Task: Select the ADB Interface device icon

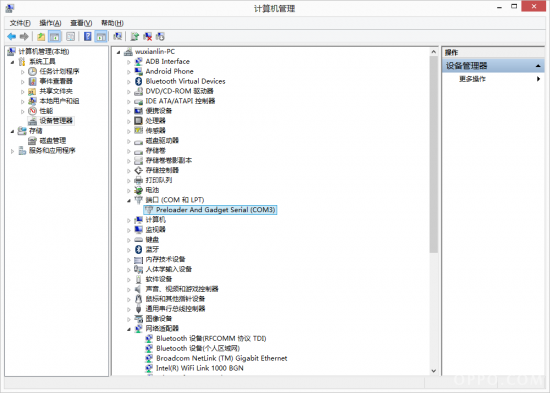Action: pos(139,61)
